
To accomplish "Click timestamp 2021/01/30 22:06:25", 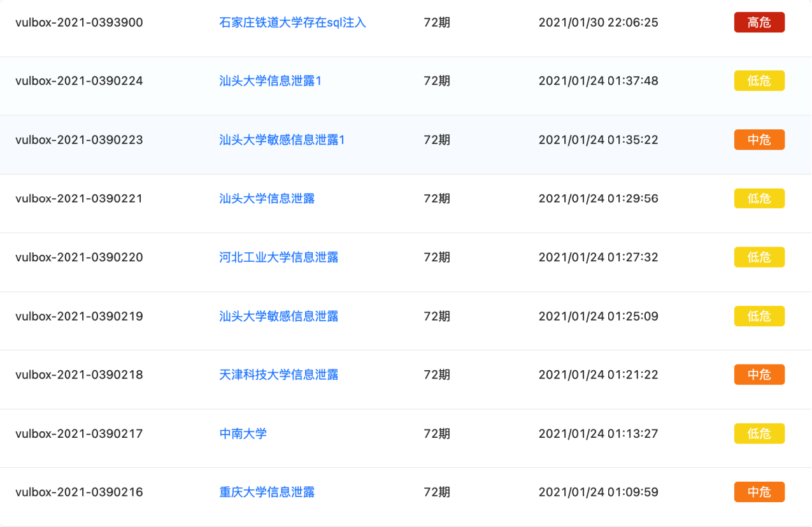I will point(598,22).
